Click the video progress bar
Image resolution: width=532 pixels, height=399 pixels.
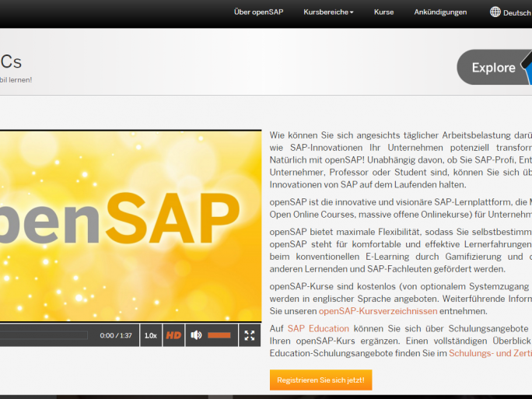[x=44, y=335]
